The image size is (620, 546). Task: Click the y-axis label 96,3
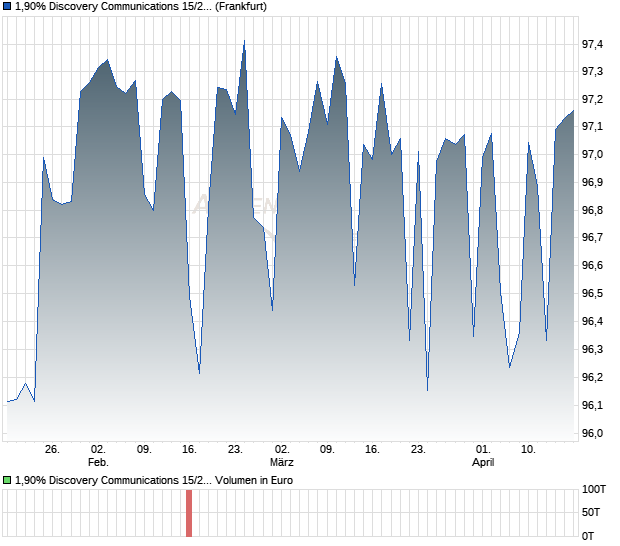tap(592, 350)
